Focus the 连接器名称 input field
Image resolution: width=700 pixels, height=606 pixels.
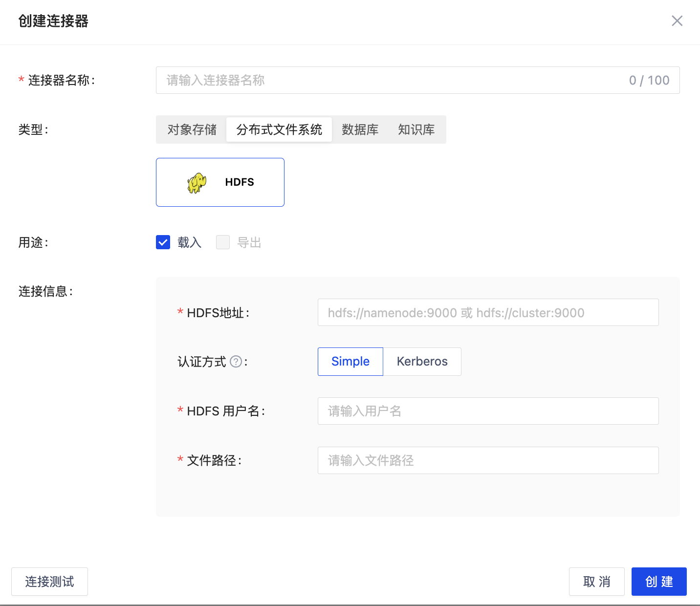pyautogui.click(x=391, y=80)
